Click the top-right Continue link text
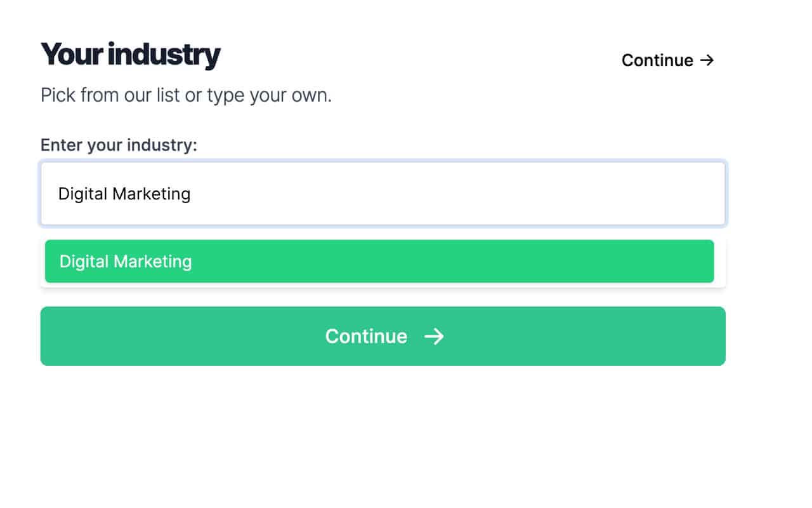Image resolution: width=812 pixels, height=508 pixels. click(657, 60)
